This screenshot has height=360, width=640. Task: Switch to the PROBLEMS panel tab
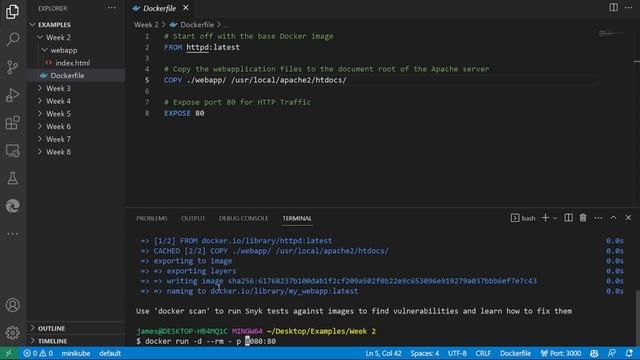(152, 218)
